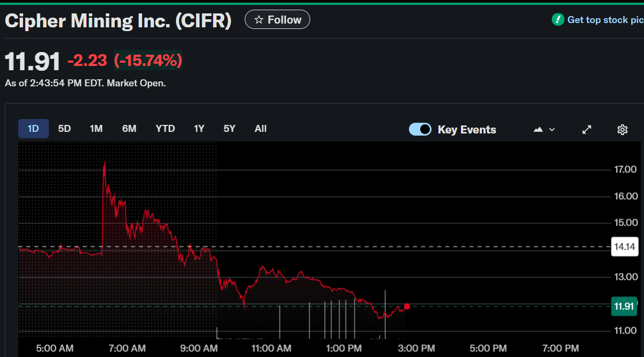The height and width of the screenshot is (357, 644).
Task: Switch to the 5Y chart range
Action: point(229,129)
